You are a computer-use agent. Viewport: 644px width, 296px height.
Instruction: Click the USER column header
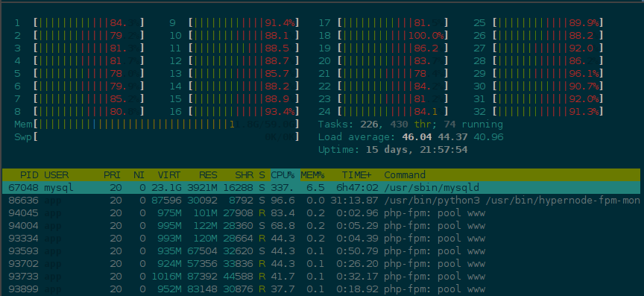point(56,175)
